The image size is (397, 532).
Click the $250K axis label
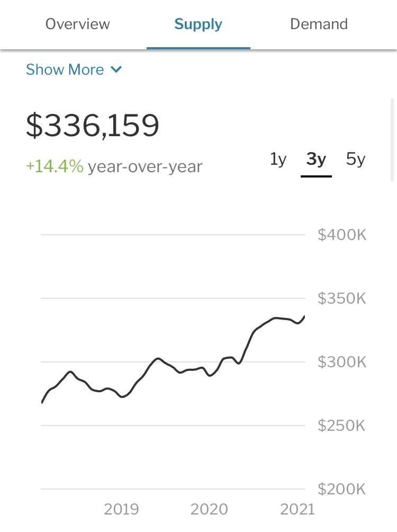click(342, 425)
